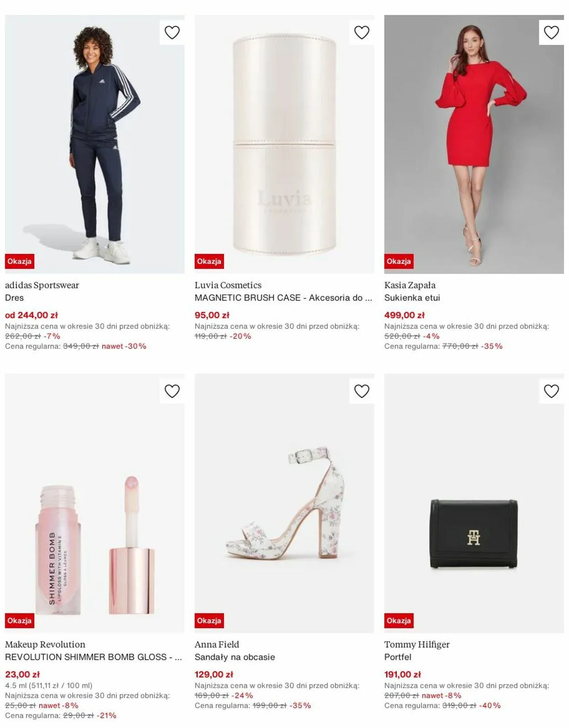
Task: Open the red Sukienka etui image
Action: pos(474,144)
